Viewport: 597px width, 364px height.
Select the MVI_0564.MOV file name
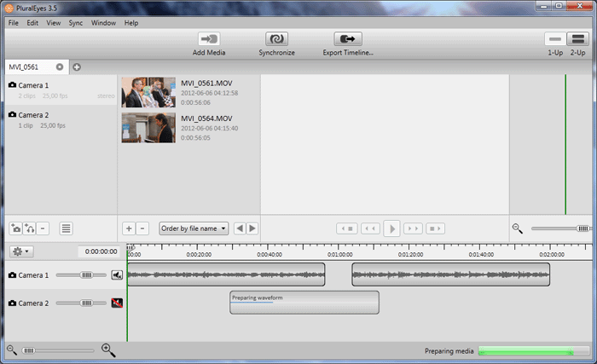pyautogui.click(x=206, y=118)
